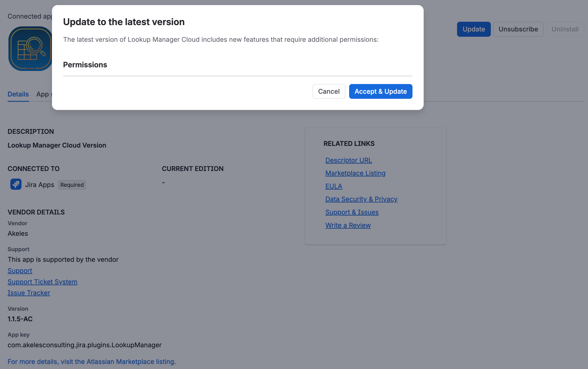
Task: Click the Permissions heading in the dialog
Action: tap(85, 65)
